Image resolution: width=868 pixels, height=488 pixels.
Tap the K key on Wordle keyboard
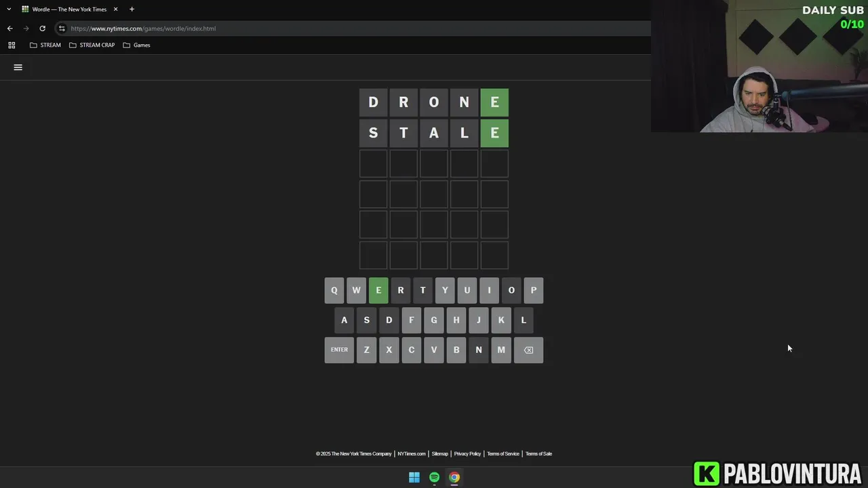501,320
